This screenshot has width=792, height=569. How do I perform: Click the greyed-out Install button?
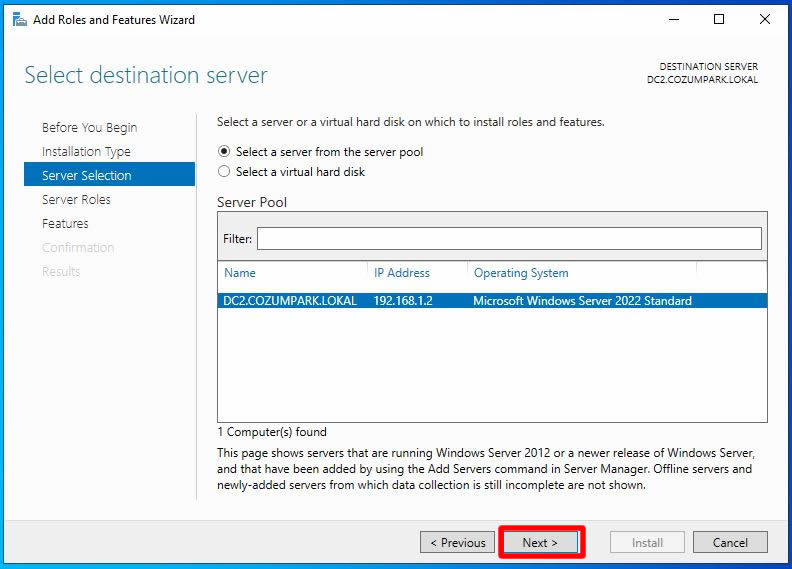pyautogui.click(x=647, y=543)
